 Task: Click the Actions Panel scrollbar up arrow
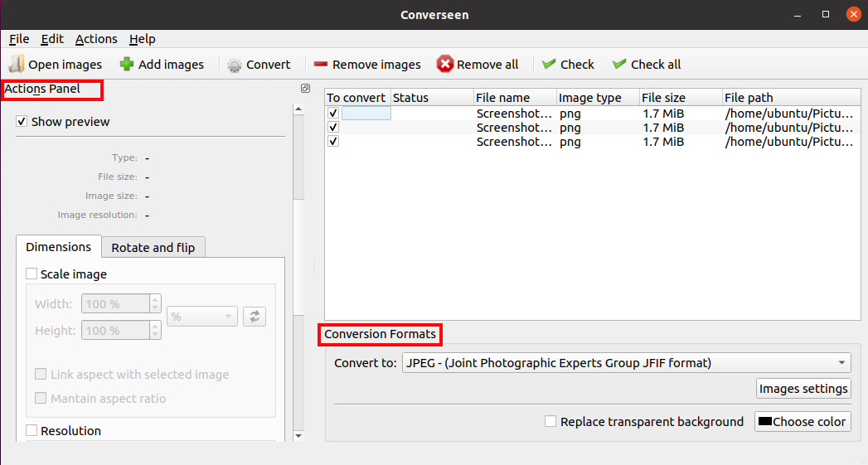[299, 109]
